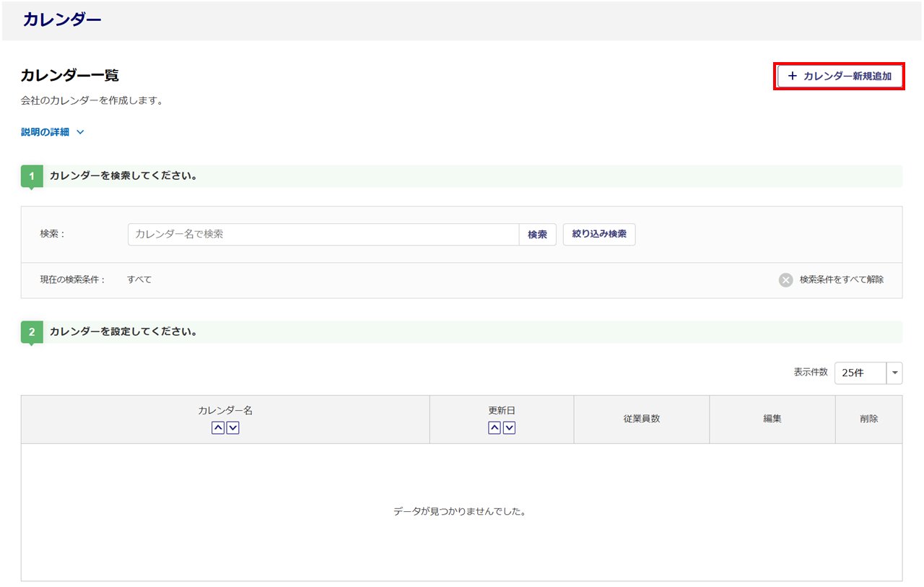Open the 表示件数 25件 dropdown
The width and height of the screenshot is (924, 587).
click(x=868, y=373)
